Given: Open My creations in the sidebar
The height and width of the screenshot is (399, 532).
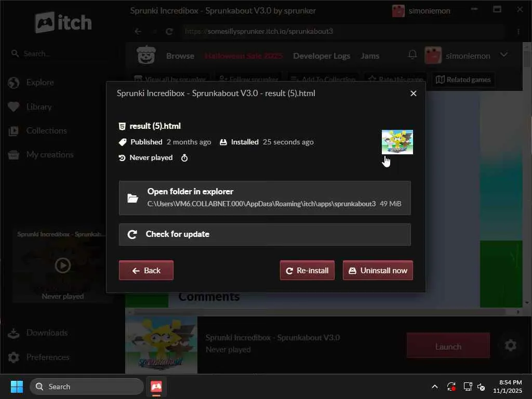Looking at the screenshot, I should (49, 155).
